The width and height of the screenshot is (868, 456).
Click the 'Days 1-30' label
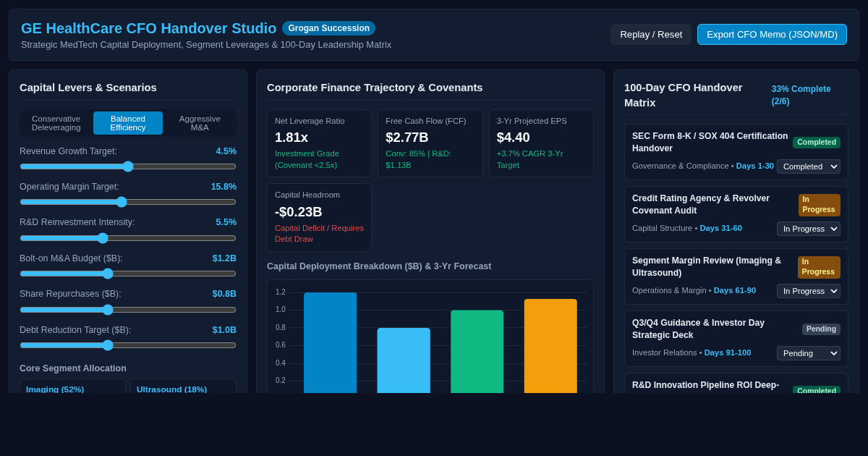point(755,166)
